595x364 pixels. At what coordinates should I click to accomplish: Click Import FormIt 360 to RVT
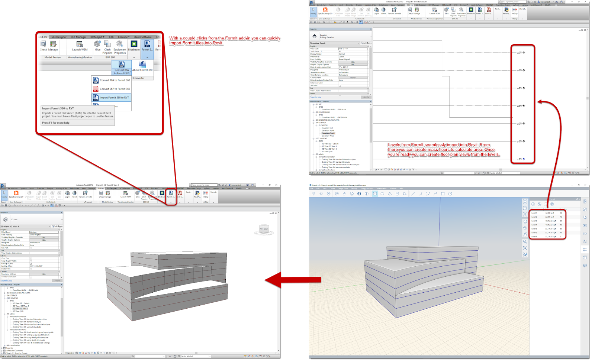point(111,97)
